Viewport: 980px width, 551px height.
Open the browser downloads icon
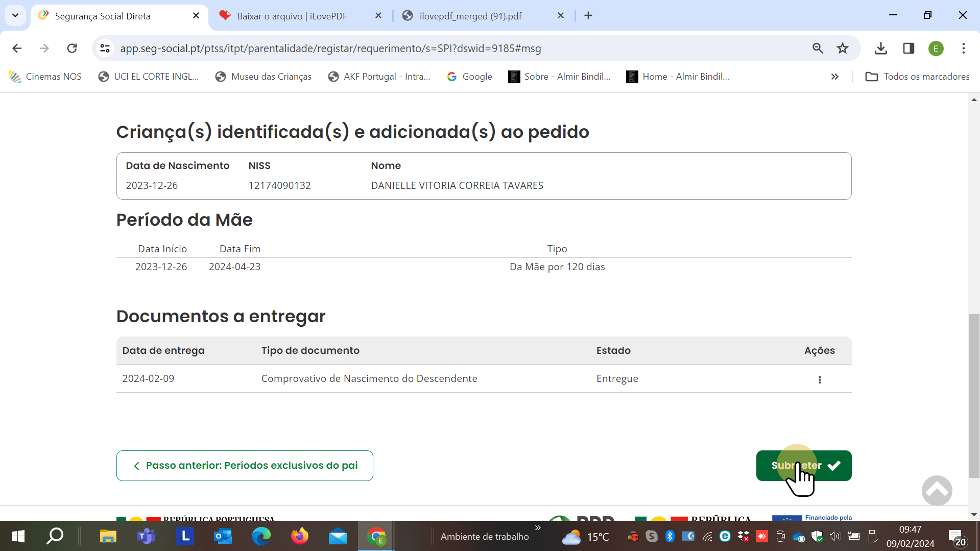[x=880, y=49]
